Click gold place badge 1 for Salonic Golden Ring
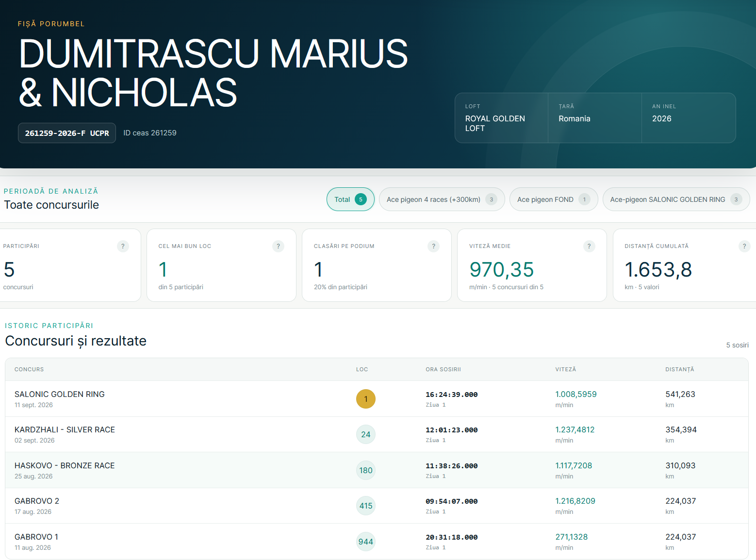 point(366,399)
